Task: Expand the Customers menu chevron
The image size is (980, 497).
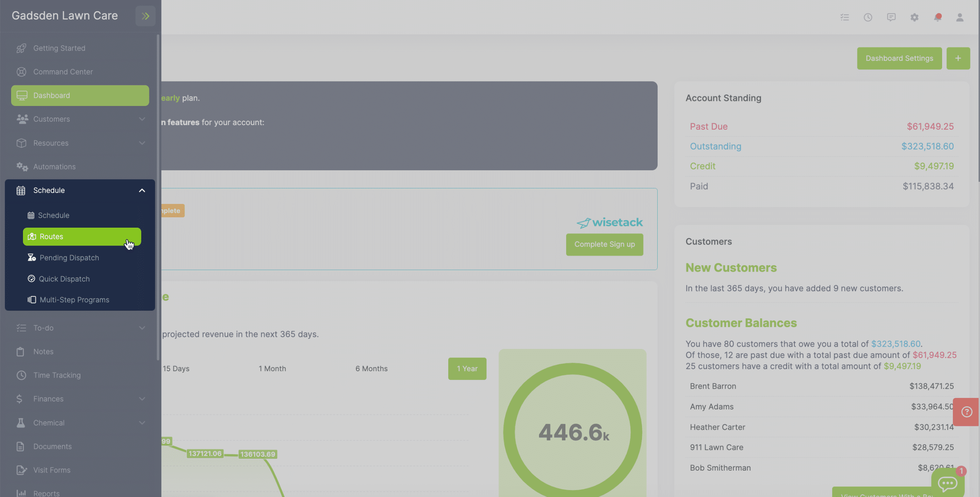Action: (142, 119)
